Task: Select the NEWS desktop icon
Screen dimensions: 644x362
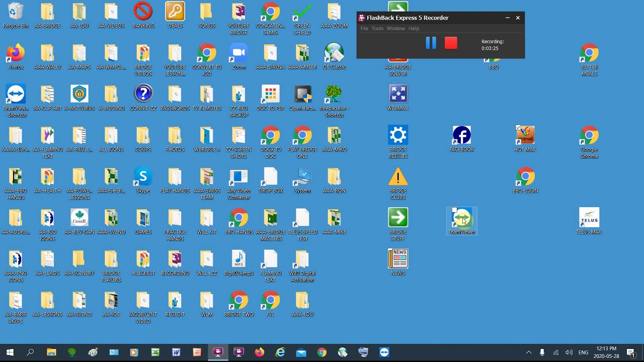Action: coord(398,263)
